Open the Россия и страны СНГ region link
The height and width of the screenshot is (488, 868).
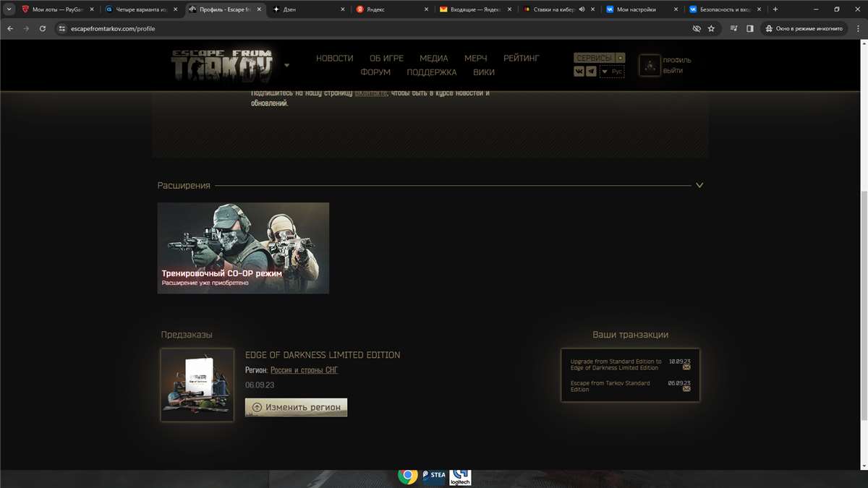point(304,370)
